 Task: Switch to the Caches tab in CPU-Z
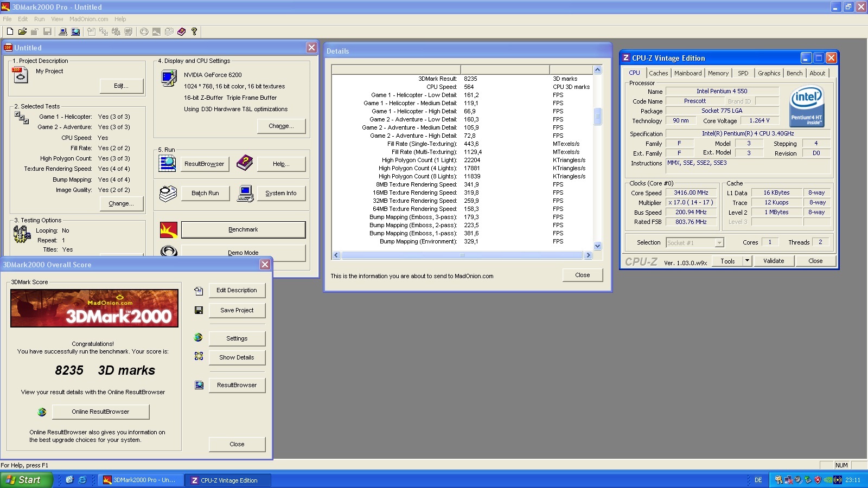click(658, 73)
